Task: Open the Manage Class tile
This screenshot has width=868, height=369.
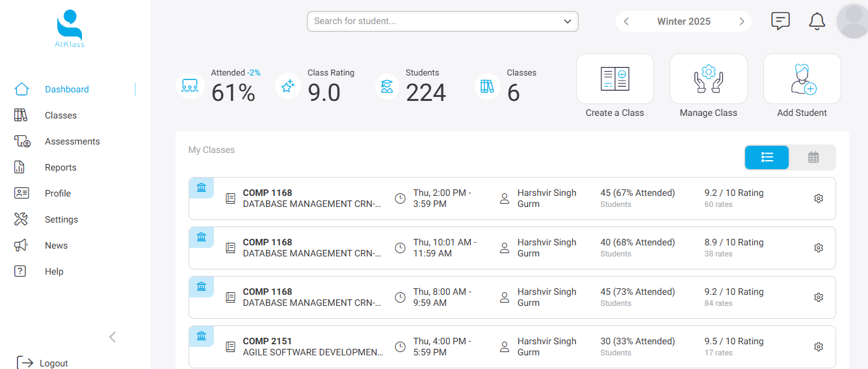Action: click(708, 79)
